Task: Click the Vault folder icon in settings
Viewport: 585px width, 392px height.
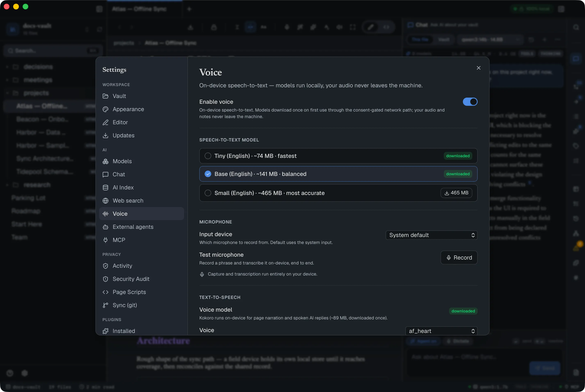Action: (105, 96)
